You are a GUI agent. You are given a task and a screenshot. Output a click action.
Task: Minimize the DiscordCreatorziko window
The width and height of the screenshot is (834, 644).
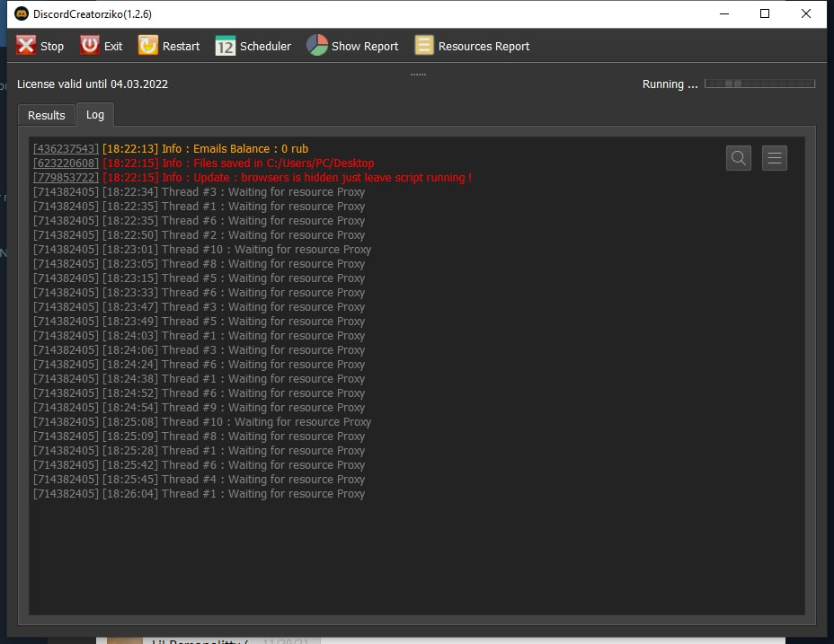click(x=723, y=13)
